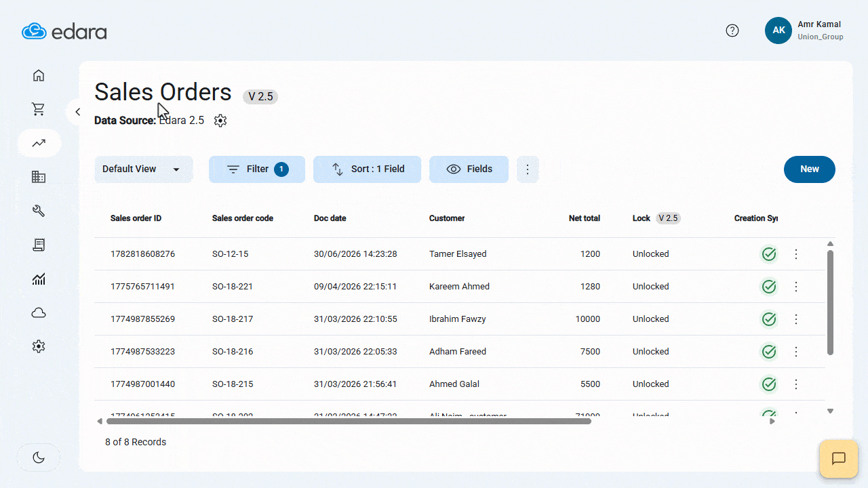Viewport: 868px width, 488px height.
Task: Click Sales order code column header
Action: (243, 218)
